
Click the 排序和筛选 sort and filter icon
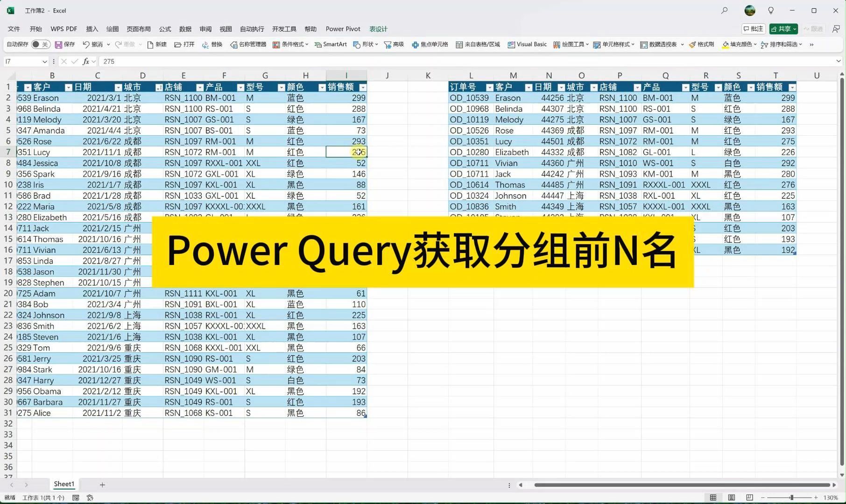click(x=764, y=45)
